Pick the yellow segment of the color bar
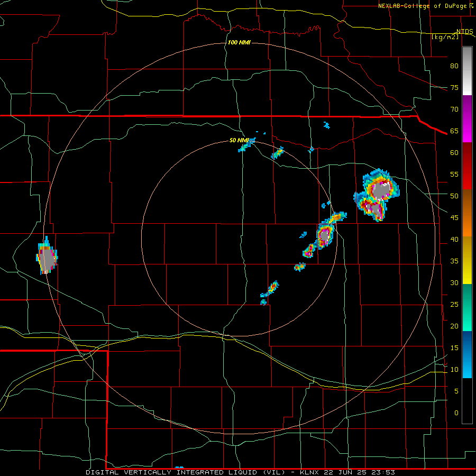 (467, 260)
